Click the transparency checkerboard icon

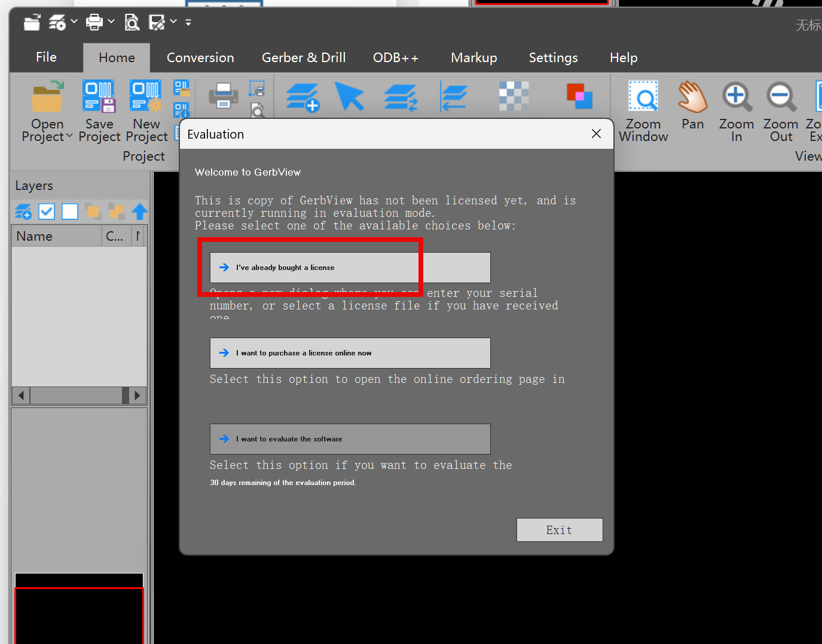(x=514, y=96)
